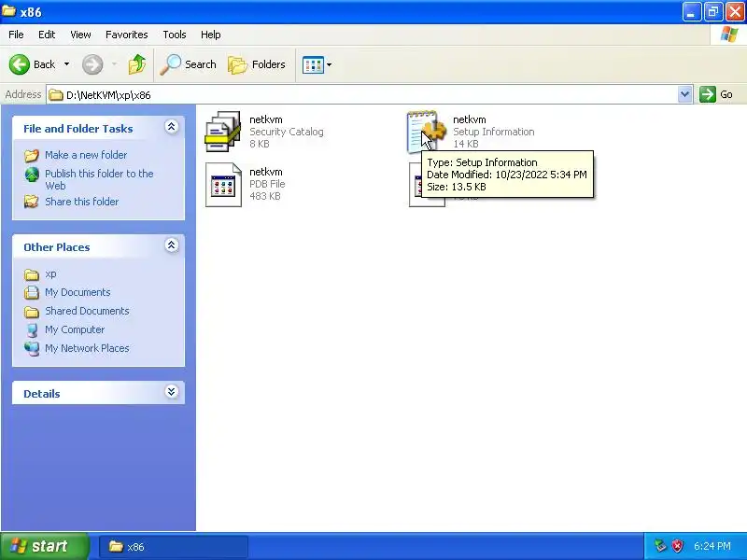Image resolution: width=747 pixels, height=560 pixels.
Task: Click the Publish to Web globe icon
Action: [32, 175]
